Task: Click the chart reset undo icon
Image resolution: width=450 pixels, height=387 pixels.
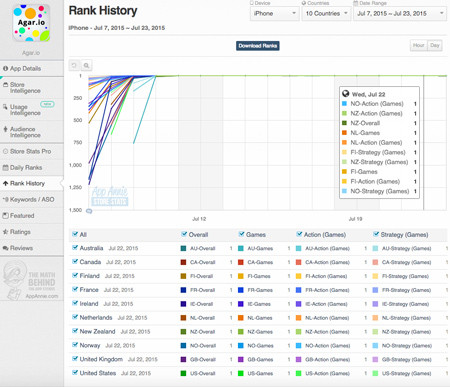Action: tap(74, 65)
